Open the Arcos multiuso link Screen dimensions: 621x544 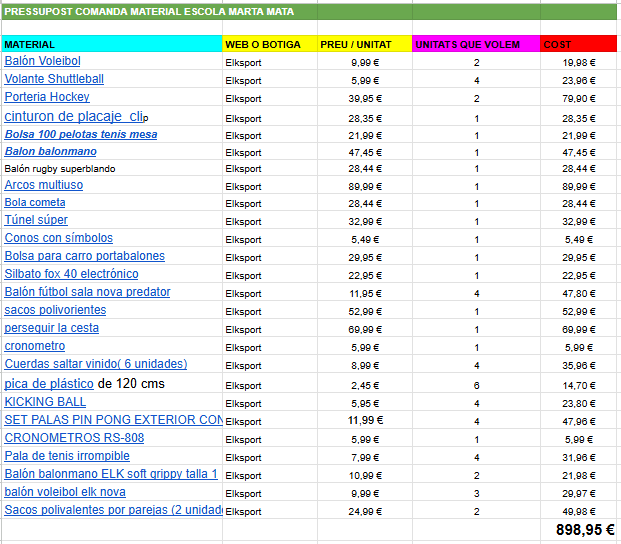click(x=44, y=185)
